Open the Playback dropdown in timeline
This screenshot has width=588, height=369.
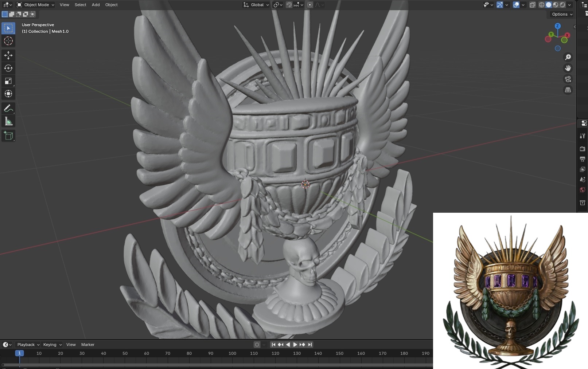click(x=28, y=345)
